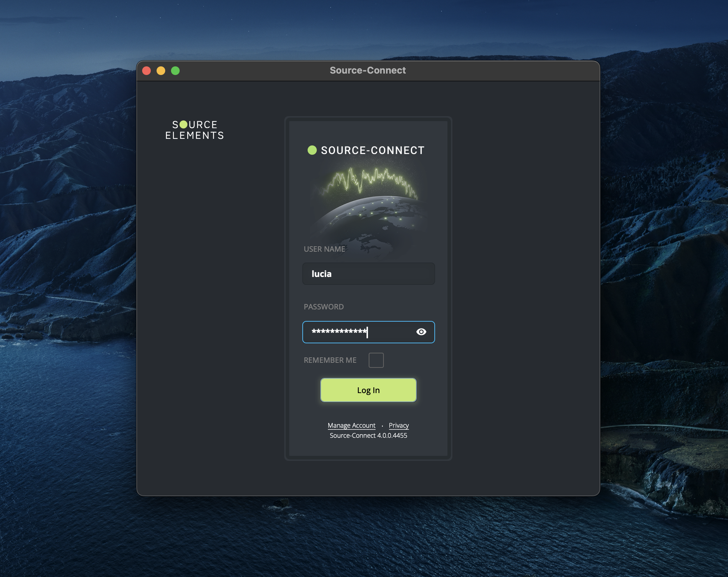Click the REMEMBER ME label text
The image size is (728, 577).
pyautogui.click(x=330, y=360)
